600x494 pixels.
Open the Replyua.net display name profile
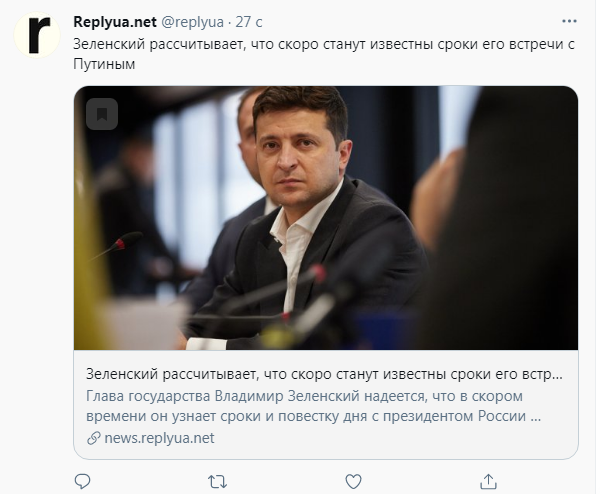click(115, 22)
